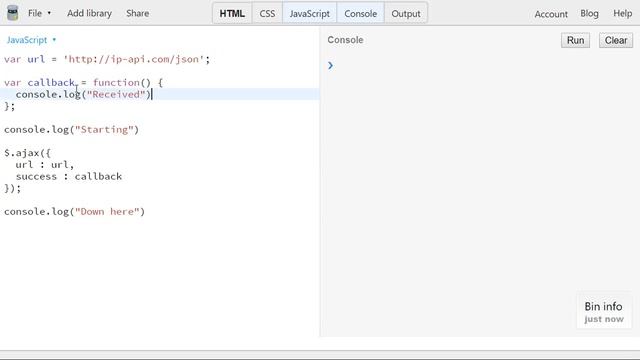Viewport: 640px width, 360px height.
Task: Click the JS Bin logo icon
Action: [x=13, y=13]
